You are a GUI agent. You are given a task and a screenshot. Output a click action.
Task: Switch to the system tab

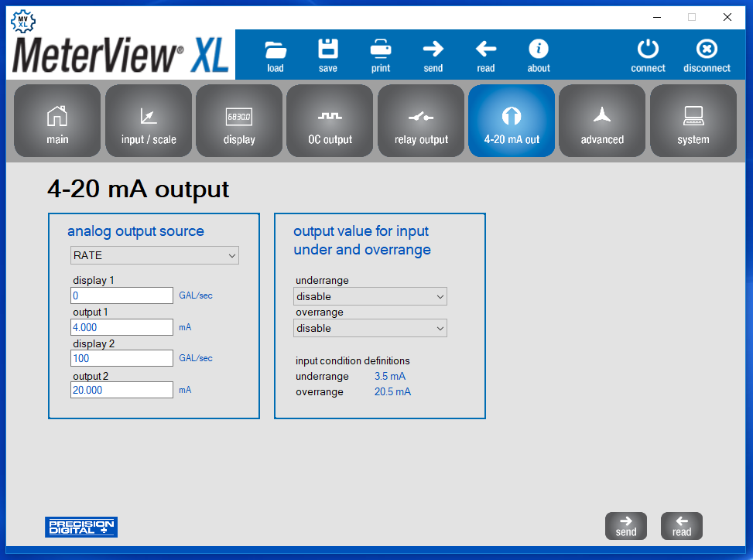(693, 121)
